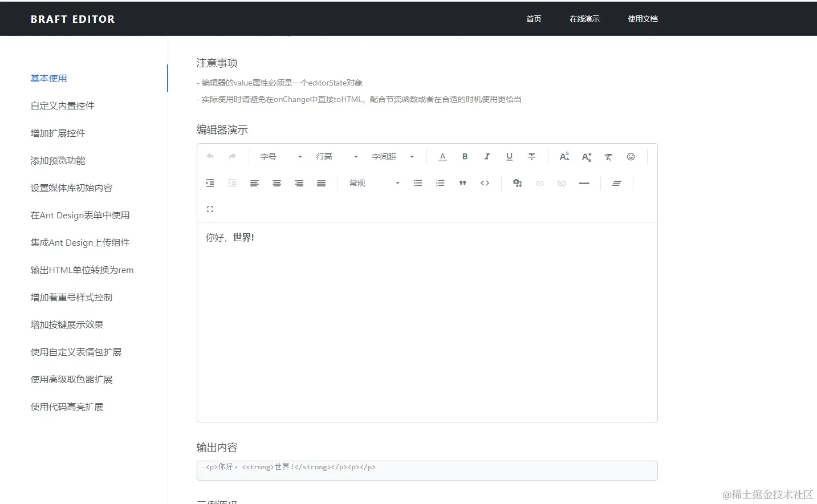Click the clear content icon
The width and height of the screenshot is (817, 504).
pos(616,183)
